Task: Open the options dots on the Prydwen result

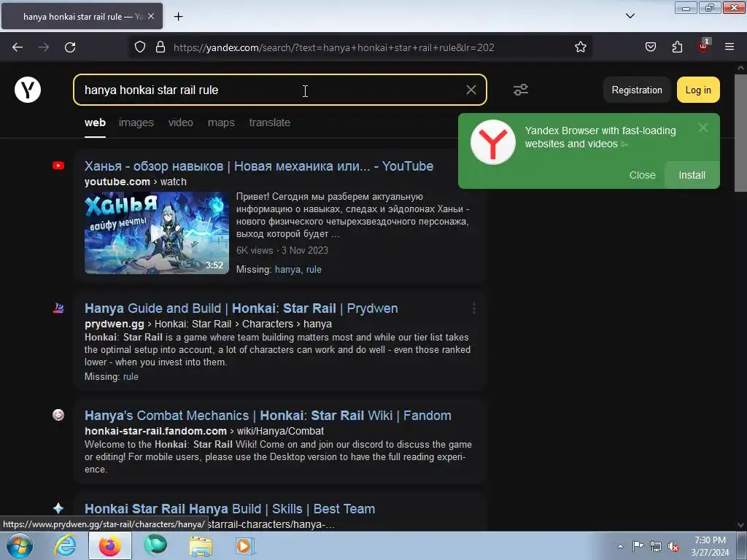Action: click(474, 308)
